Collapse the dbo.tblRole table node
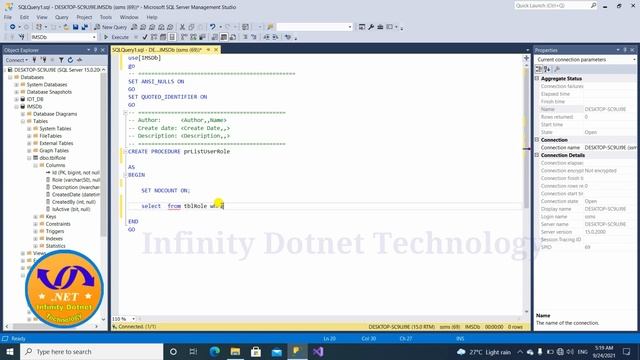Image resolution: width=640 pixels, height=360 pixels. (29, 158)
